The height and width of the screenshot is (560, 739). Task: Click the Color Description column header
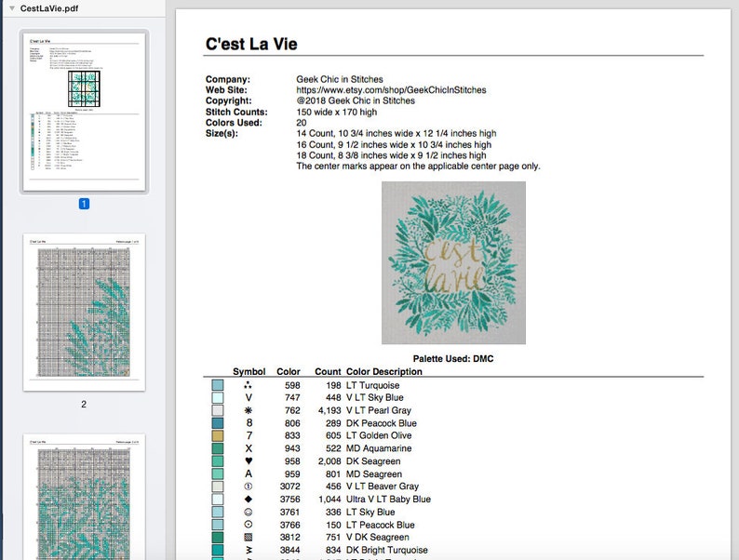(384, 371)
